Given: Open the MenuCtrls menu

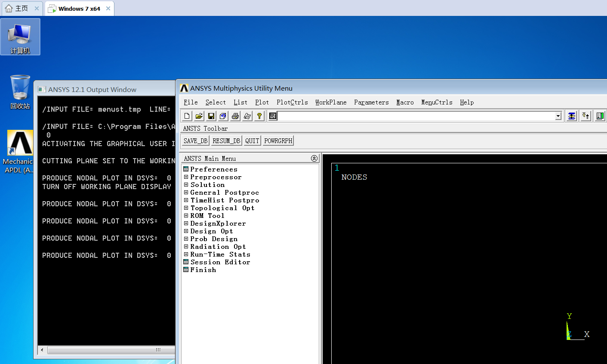Looking at the screenshot, I should [437, 102].
